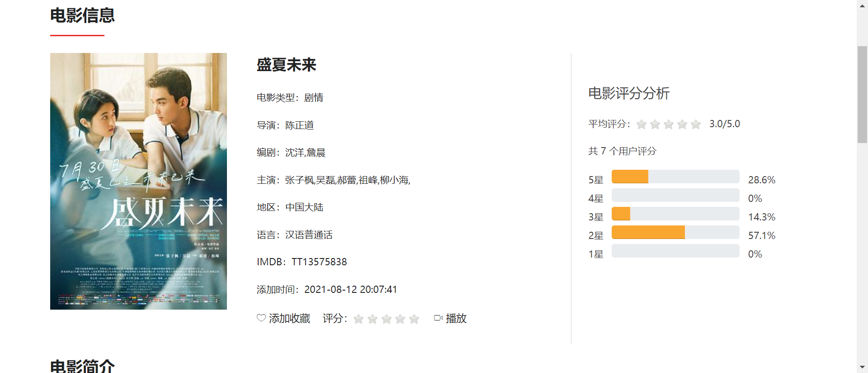Click the 1星 rating progress bar
The image size is (868, 373).
click(x=675, y=251)
